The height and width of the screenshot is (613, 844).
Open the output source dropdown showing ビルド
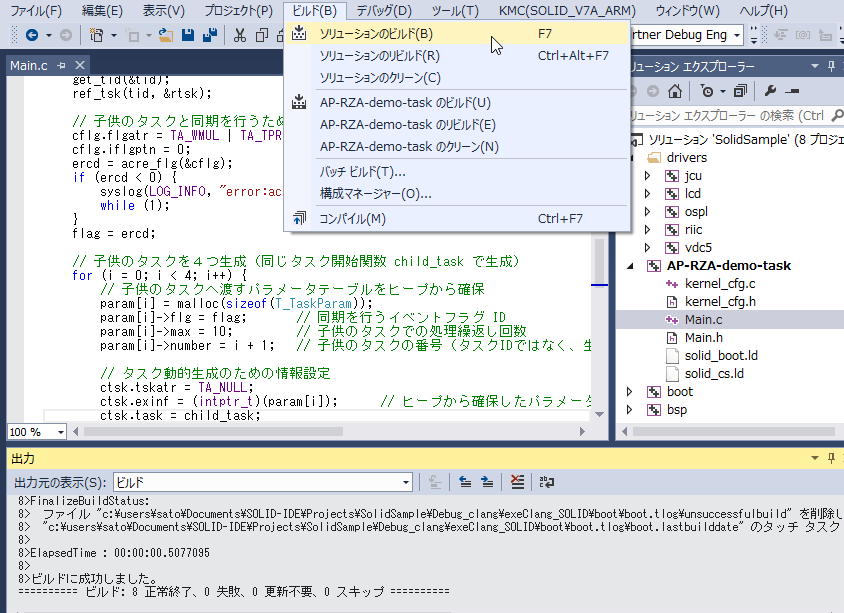[x=263, y=482]
